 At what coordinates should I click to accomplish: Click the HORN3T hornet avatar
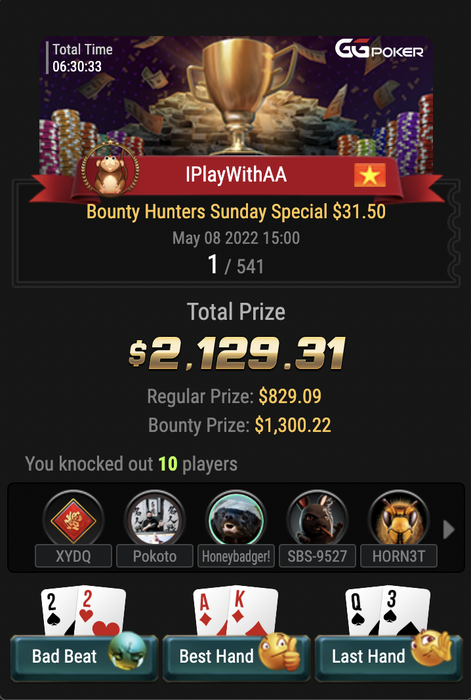(x=399, y=520)
